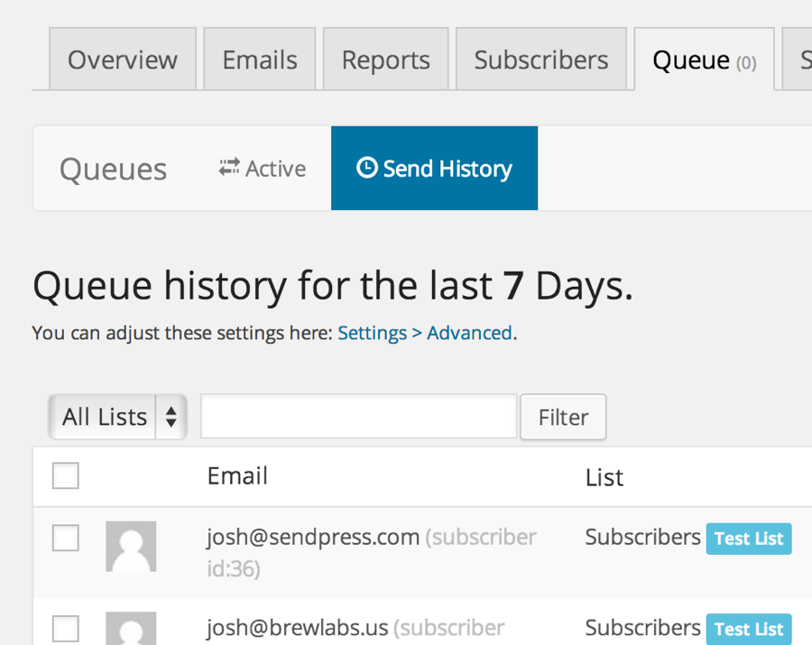Go to the Reports tab
Screen dimensions: 812x645
click(x=386, y=60)
